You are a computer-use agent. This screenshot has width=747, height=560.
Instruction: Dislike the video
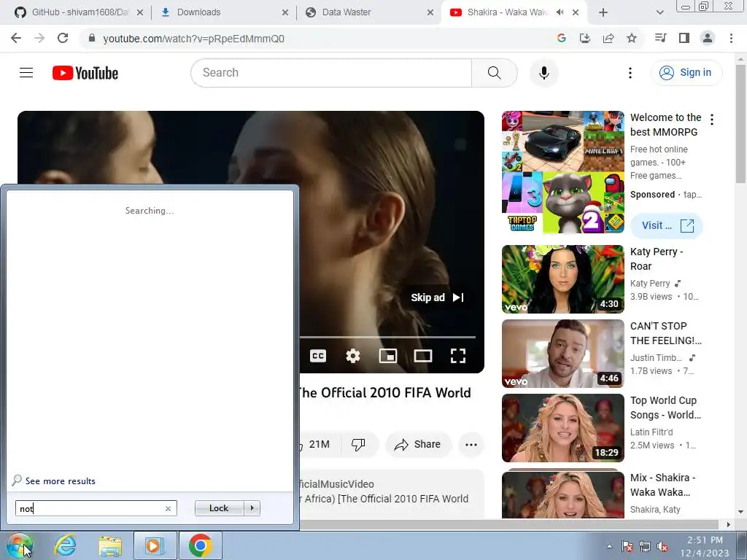click(358, 444)
